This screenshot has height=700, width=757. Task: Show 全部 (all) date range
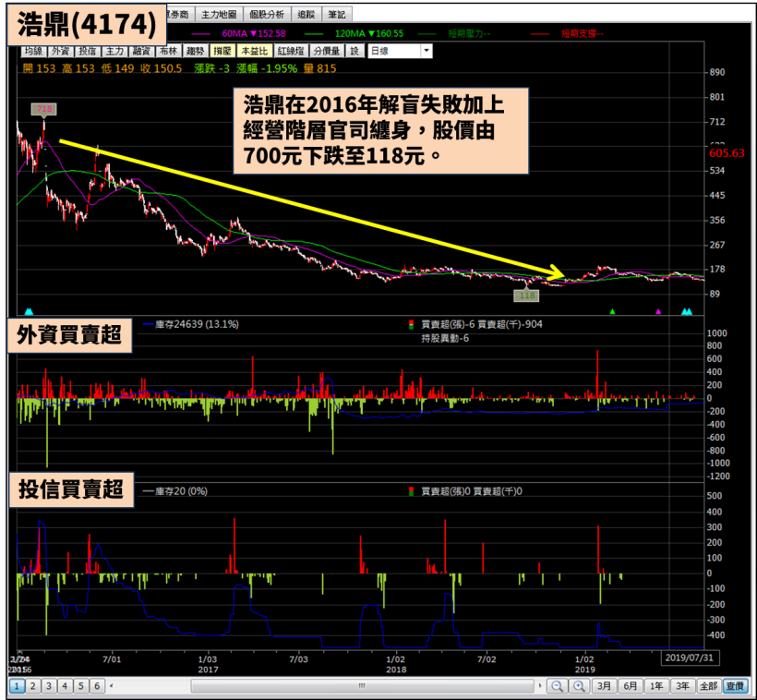708,686
